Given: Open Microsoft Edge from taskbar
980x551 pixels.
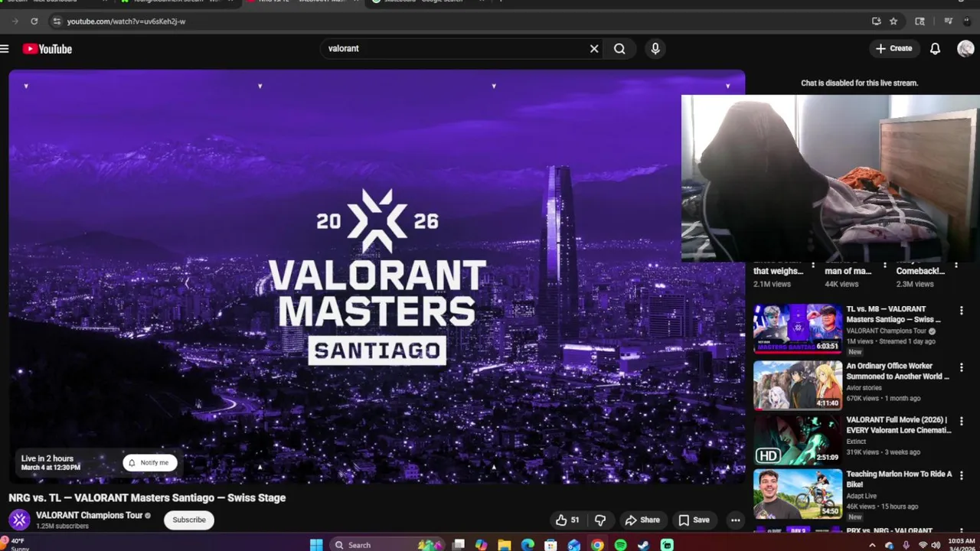Looking at the screenshot, I should tap(528, 545).
